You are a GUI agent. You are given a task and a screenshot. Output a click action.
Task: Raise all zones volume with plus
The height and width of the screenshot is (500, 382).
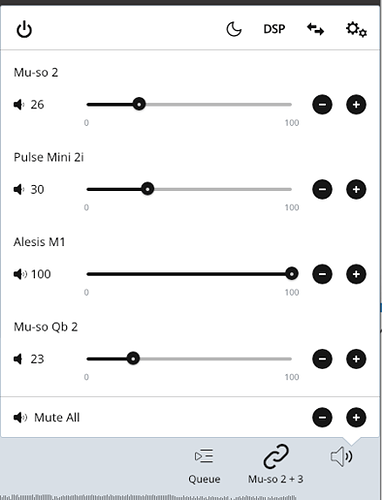(x=356, y=417)
